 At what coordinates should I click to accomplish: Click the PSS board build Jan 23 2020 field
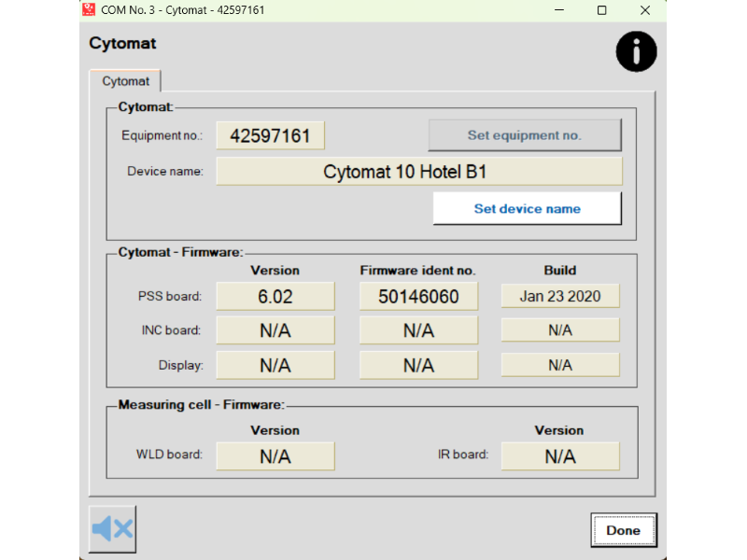[560, 297]
